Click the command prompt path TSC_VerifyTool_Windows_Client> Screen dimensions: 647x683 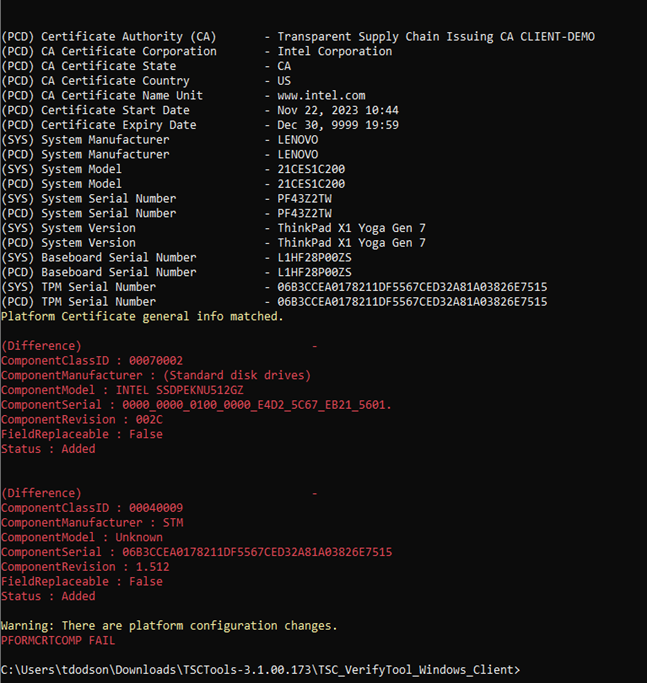pyautogui.click(x=261, y=670)
